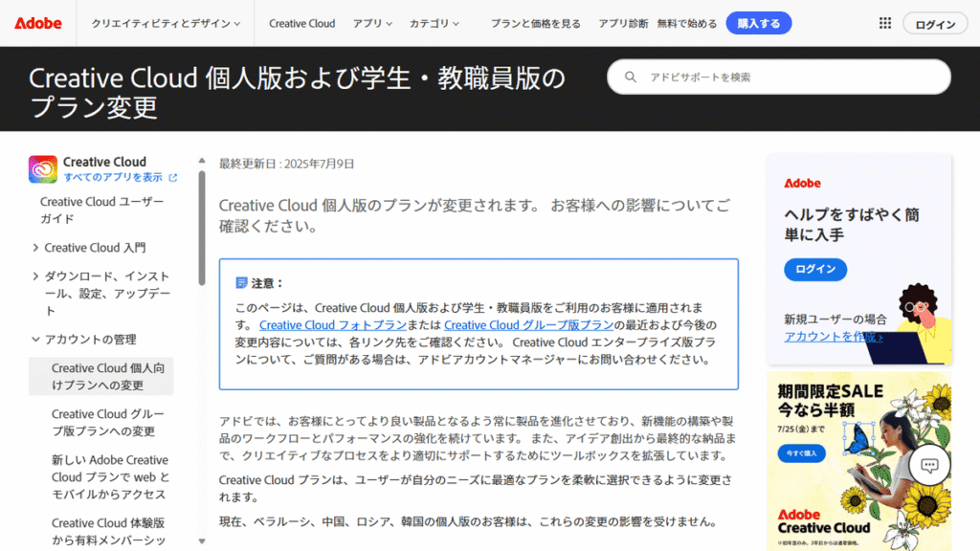Click external link icon beside すべてのアプリを表示
The width and height of the screenshot is (980, 551).
[173, 177]
